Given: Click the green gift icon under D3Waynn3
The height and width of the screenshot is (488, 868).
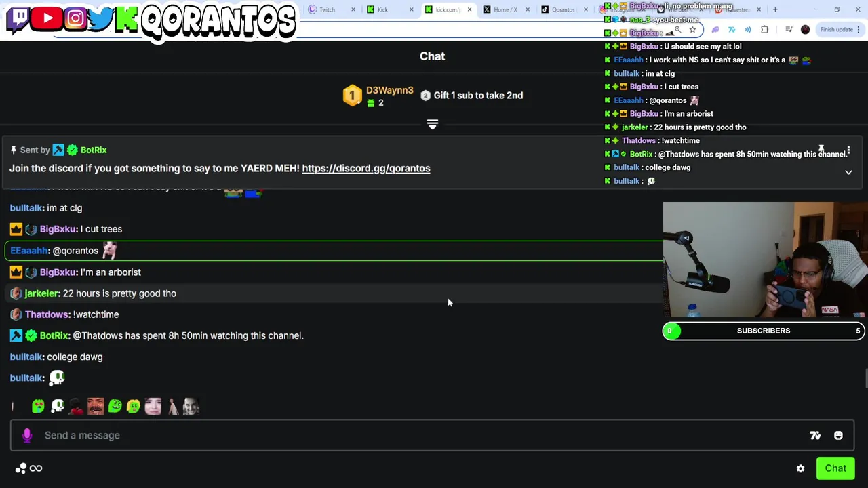Looking at the screenshot, I should click(371, 103).
